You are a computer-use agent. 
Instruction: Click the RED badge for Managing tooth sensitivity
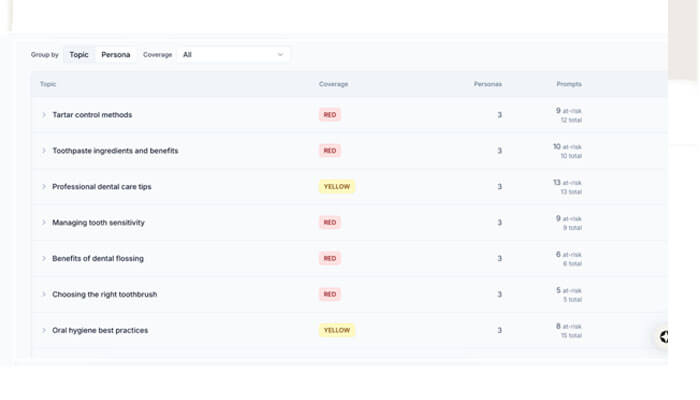pyautogui.click(x=330, y=222)
